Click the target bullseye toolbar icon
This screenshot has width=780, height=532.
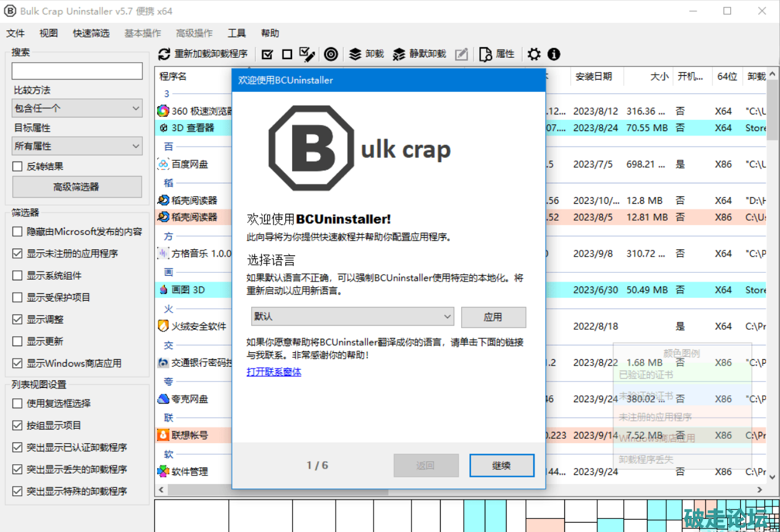[x=331, y=55]
